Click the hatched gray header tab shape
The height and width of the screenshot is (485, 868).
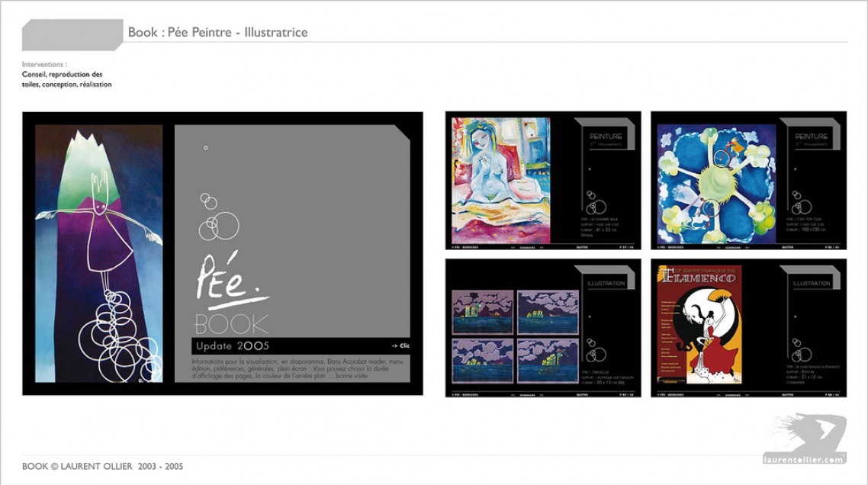pyautogui.click(x=72, y=35)
